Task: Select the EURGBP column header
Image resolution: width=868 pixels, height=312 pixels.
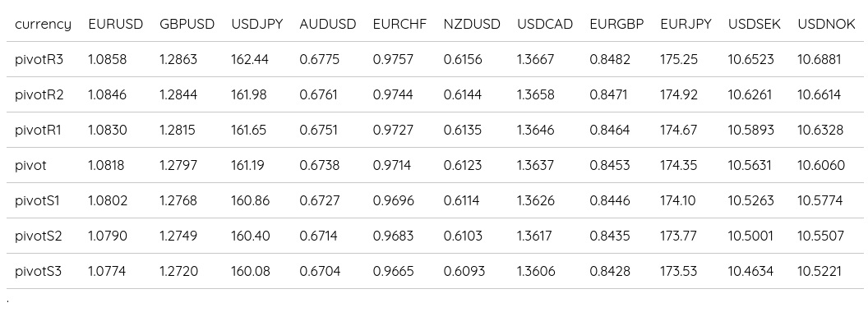Action: pyautogui.click(x=616, y=25)
